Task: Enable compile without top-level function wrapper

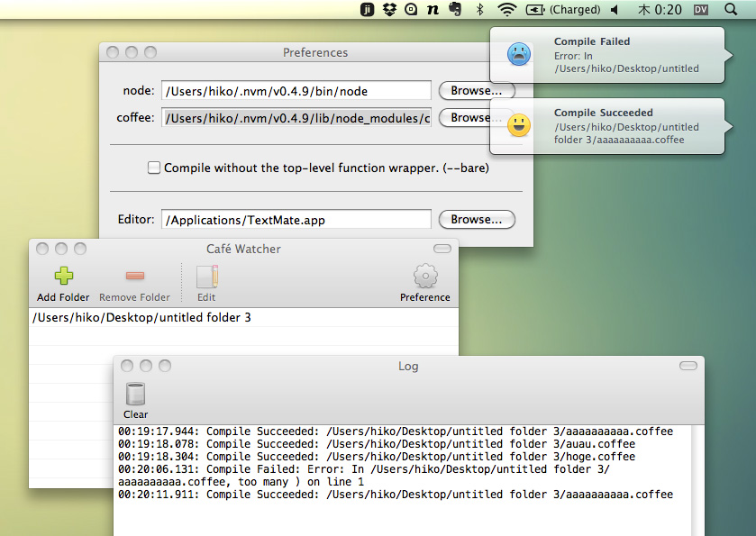Action: coord(154,168)
